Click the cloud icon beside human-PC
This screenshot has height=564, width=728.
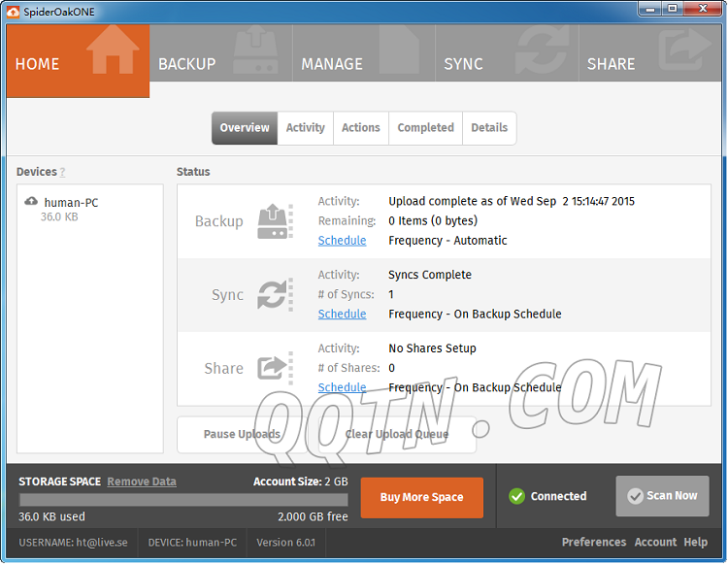click(x=31, y=202)
